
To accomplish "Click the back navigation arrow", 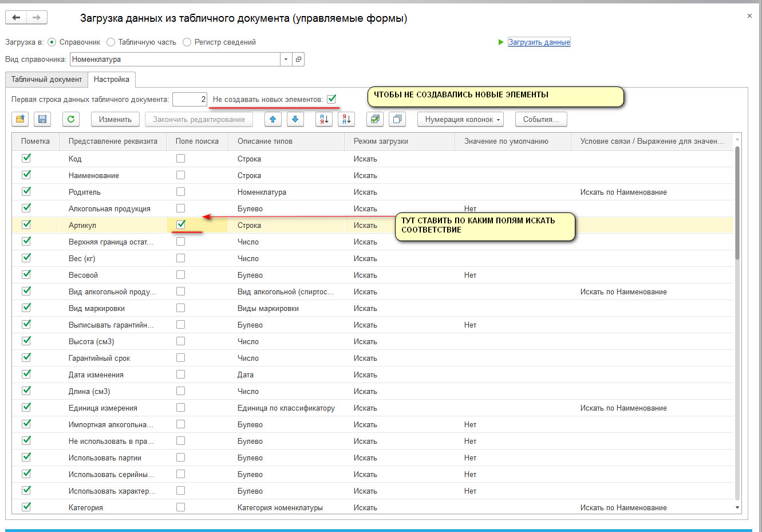I will pos(16,18).
